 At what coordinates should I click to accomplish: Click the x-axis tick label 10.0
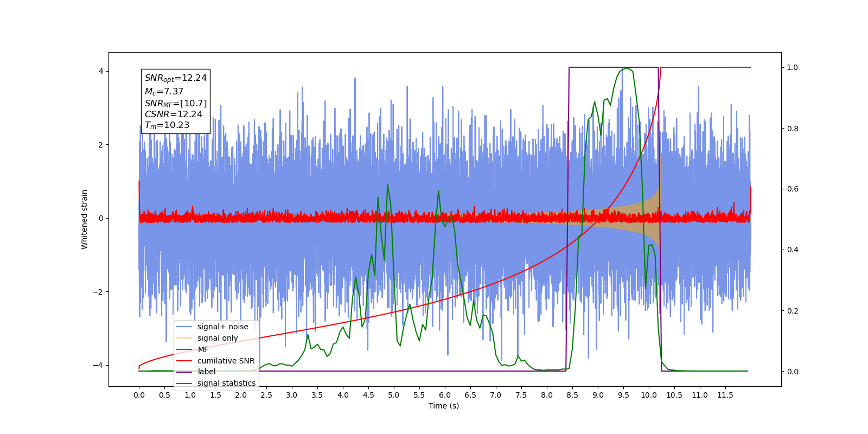tap(649, 395)
